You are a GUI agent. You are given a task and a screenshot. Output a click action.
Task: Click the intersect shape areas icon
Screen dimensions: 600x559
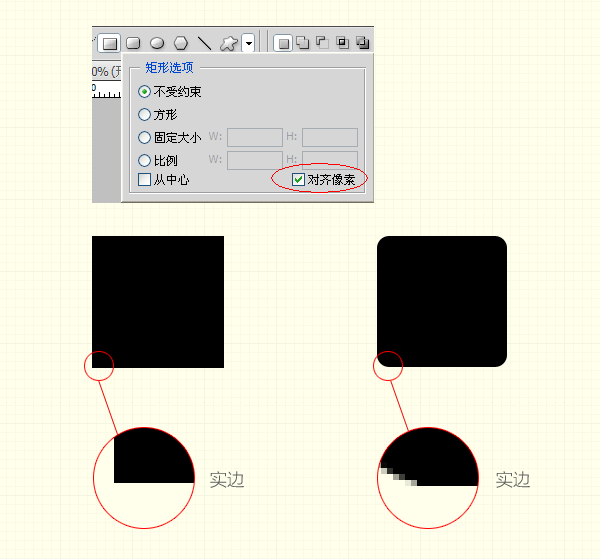[x=342, y=43]
